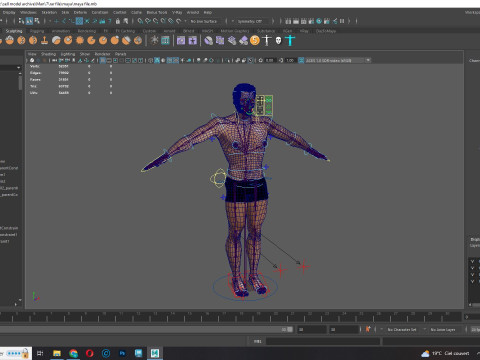Switch to the Sculpting shelf tab

(14, 31)
